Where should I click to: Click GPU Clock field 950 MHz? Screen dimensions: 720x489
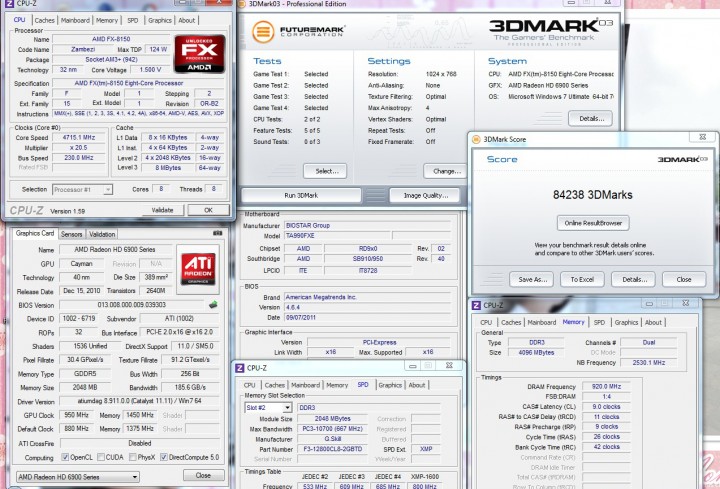pos(77,415)
